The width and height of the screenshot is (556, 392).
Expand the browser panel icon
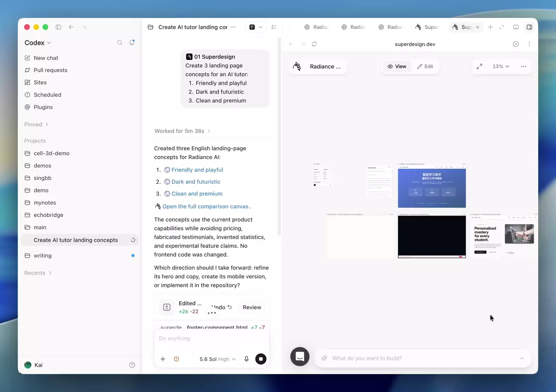(501, 27)
